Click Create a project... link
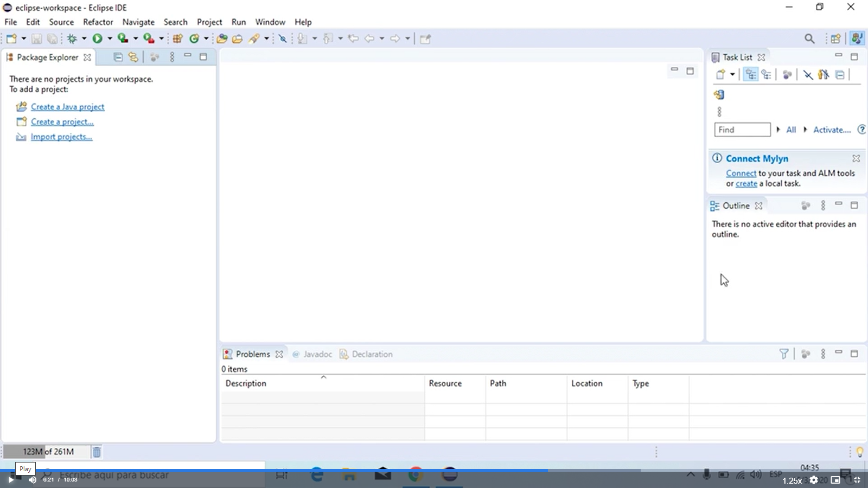The image size is (868, 488). click(62, 122)
